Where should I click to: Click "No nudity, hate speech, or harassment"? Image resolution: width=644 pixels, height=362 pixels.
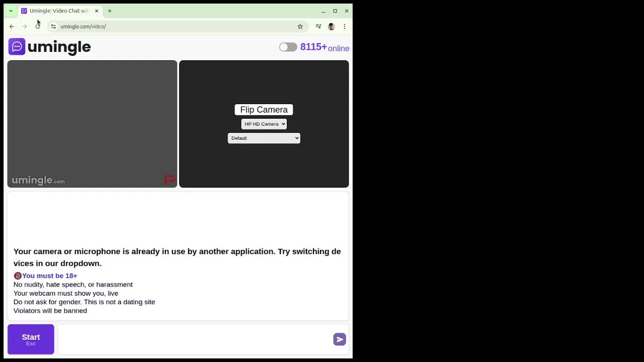[x=73, y=285]
